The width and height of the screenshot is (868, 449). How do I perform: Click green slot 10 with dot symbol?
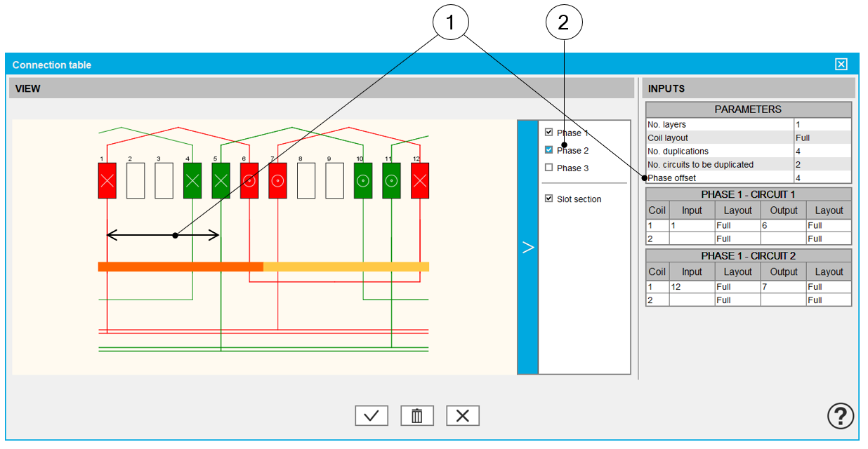(363, 180)
